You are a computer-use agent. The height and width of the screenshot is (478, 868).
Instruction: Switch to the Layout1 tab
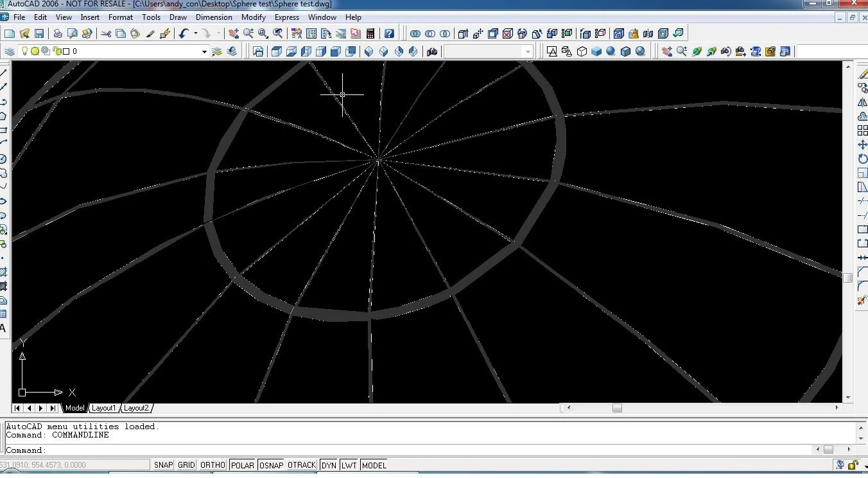[x=103, y=408]
